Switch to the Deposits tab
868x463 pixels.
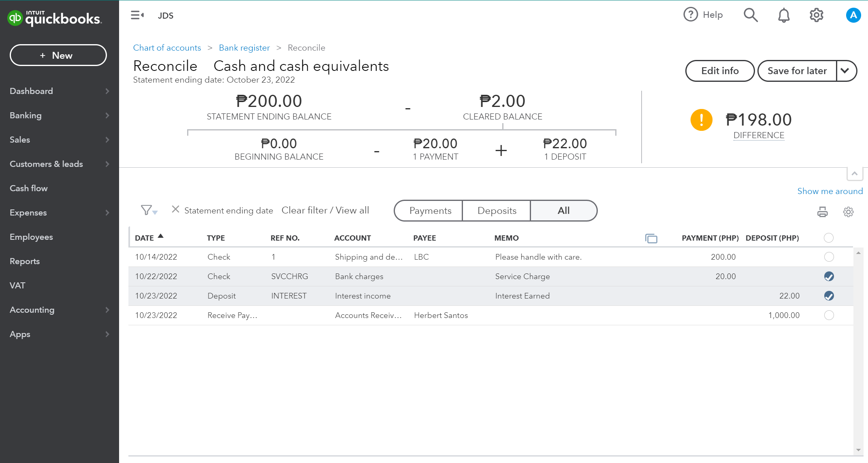point(497,211)
